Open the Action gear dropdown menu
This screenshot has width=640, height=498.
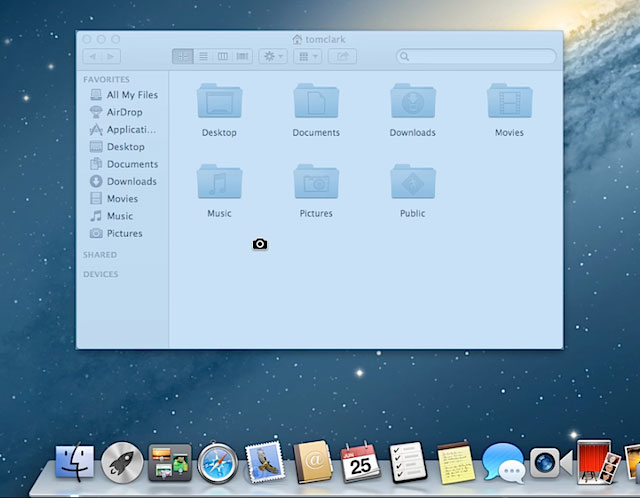pos(273,56)
